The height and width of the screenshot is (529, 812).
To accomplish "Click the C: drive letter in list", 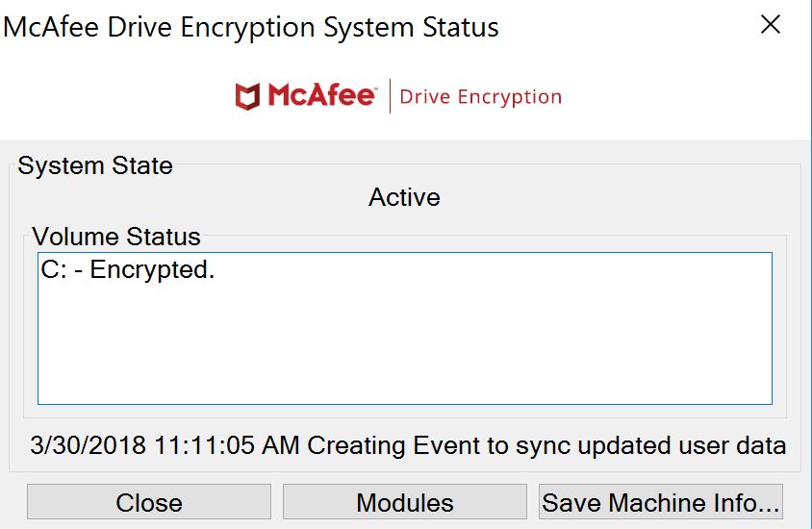I will (51, 270).
